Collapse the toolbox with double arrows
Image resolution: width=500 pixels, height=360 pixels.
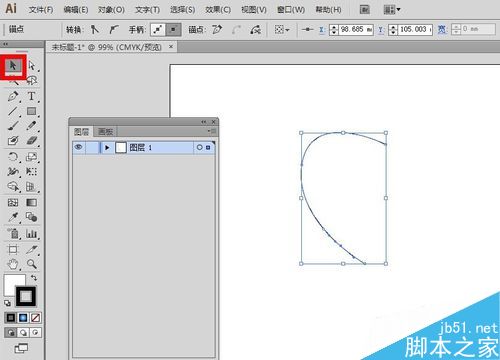tap(5, 44)
